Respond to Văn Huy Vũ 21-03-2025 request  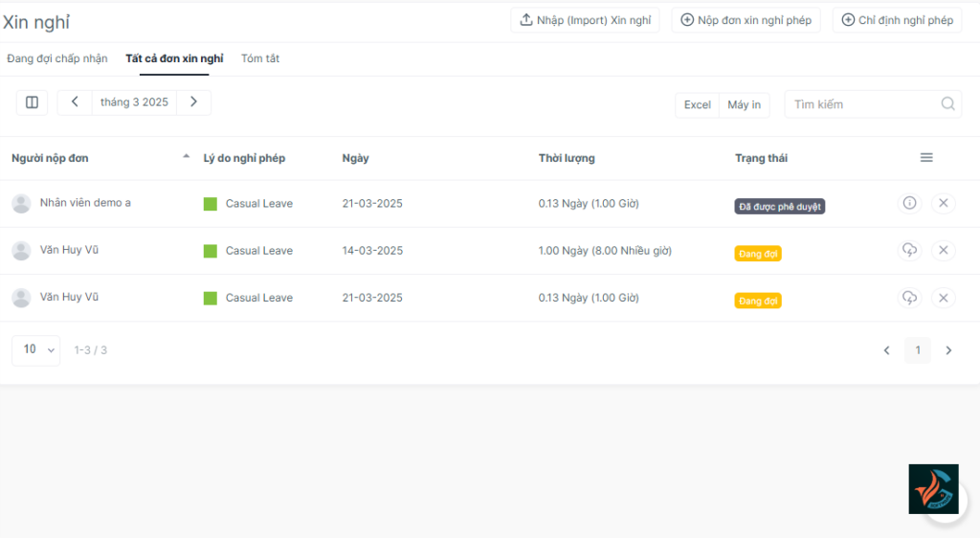909,298
